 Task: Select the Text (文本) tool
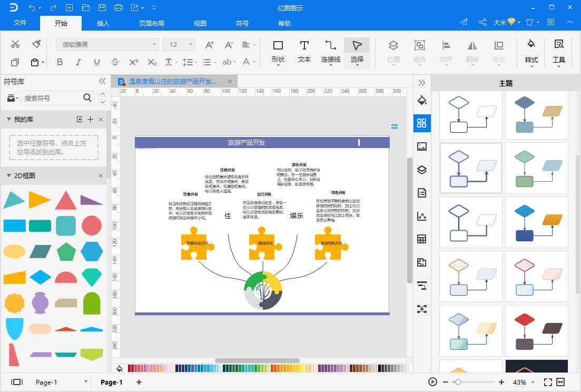[x=304, y=51]
